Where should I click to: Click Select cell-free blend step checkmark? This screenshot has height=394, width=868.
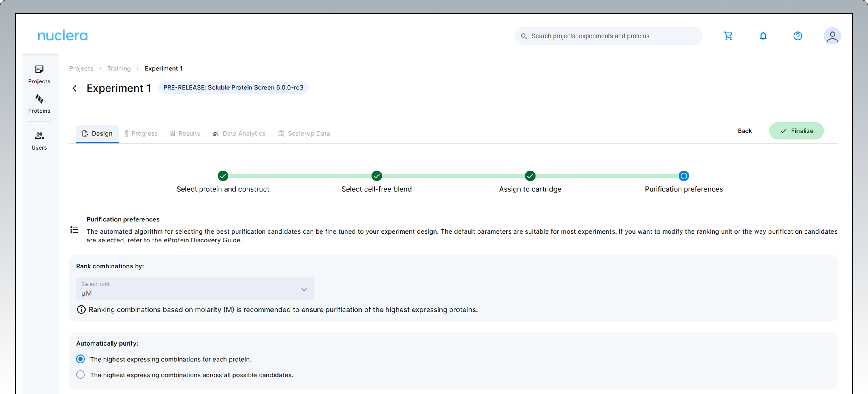click(376, 176)
